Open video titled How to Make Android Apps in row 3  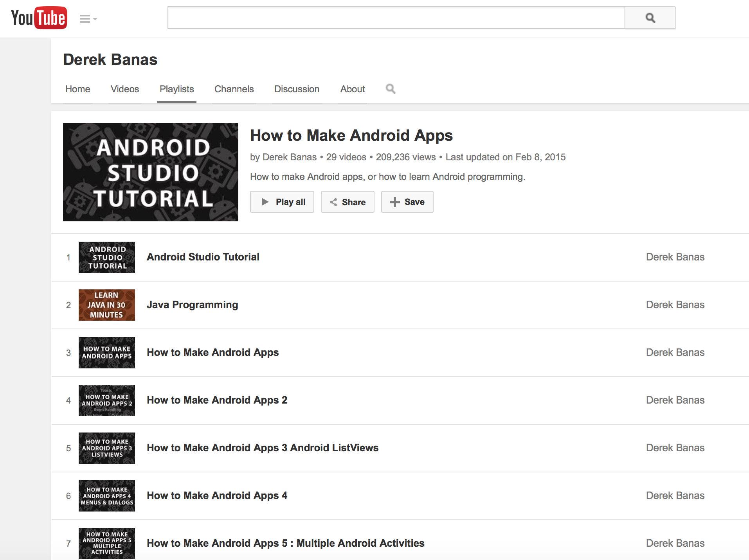point(213,352)
